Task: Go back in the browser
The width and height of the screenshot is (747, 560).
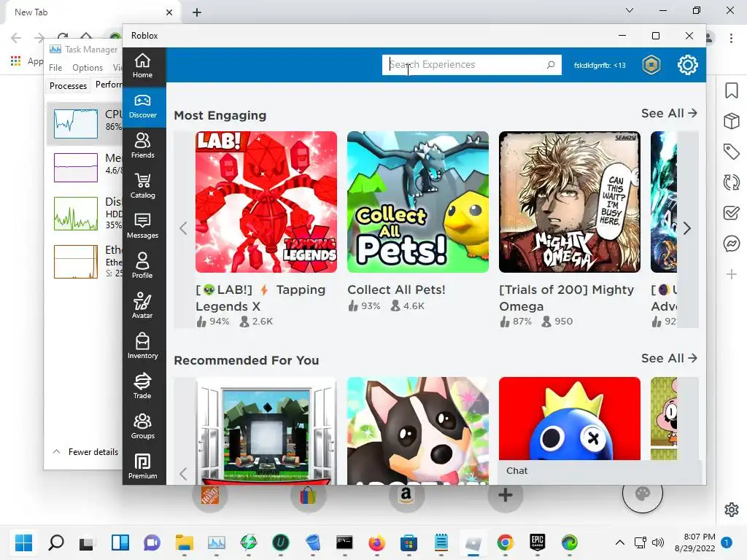Action: (16, 38)
